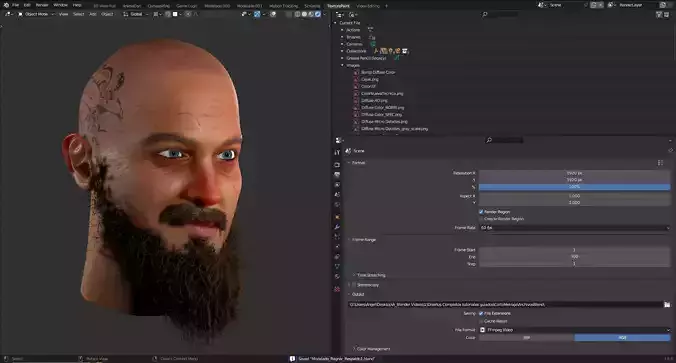Open the Object Mode dropdown

pyautogui.click(x=36, y=14)
